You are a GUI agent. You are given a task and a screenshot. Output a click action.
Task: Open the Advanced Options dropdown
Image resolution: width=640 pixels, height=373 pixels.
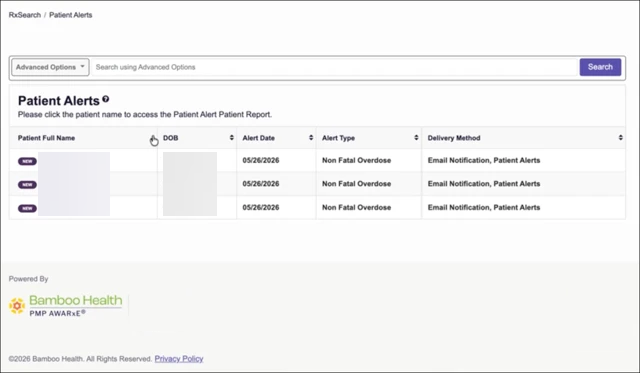click(x=50, y=67)
